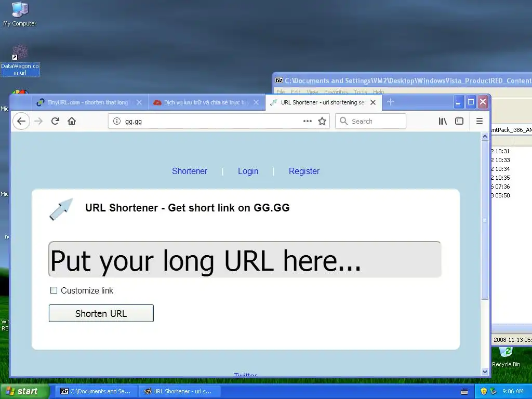Select the 07:36 row in 7-Zip
This screenshot has height=399, width=532.
pos(511,187)
